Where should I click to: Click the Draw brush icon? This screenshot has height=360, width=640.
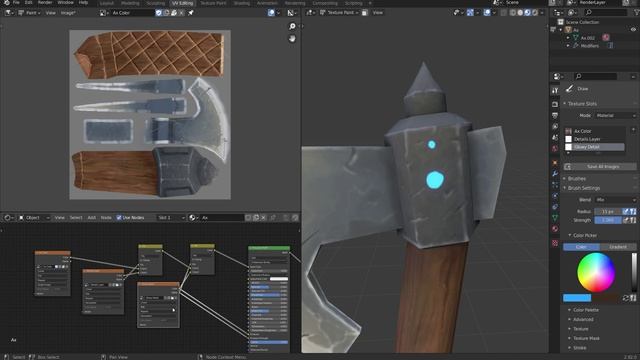click(x=569, y=89)
